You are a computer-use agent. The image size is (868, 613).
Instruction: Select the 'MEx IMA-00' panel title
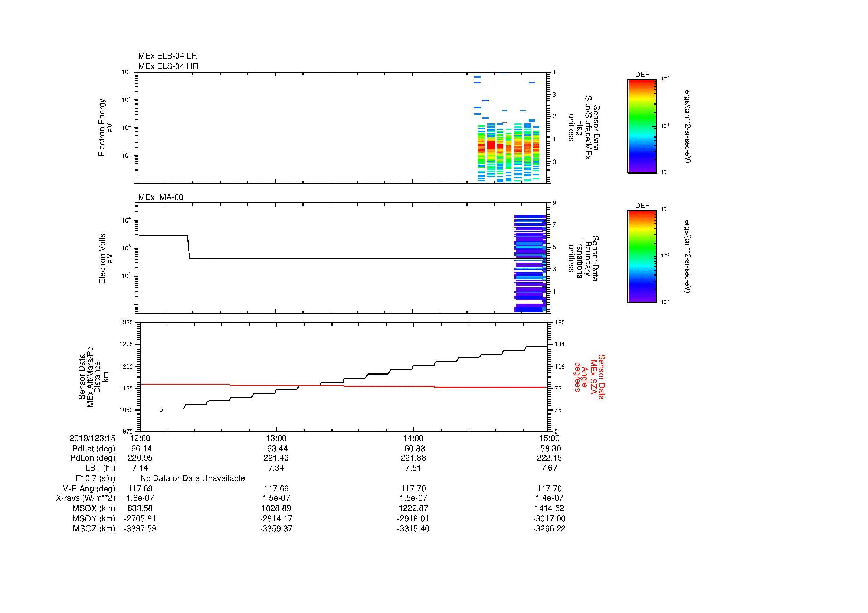[161, 197]
